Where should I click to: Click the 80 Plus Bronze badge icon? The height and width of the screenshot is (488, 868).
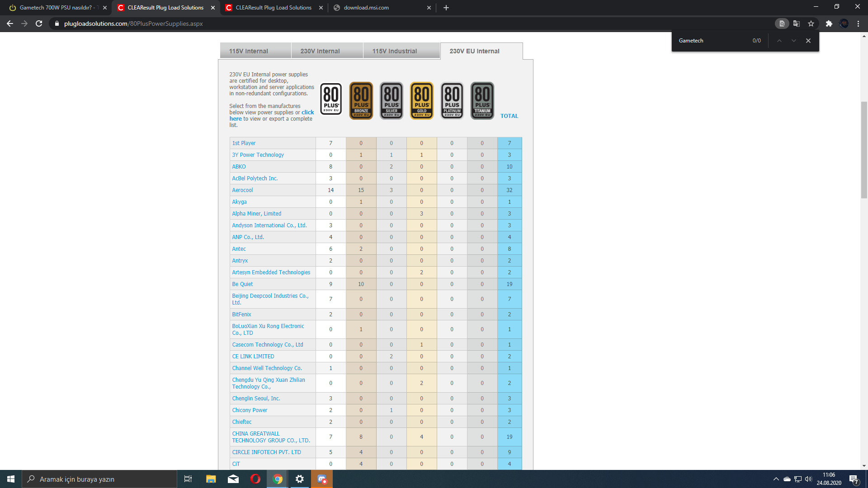tap(361, 100)
